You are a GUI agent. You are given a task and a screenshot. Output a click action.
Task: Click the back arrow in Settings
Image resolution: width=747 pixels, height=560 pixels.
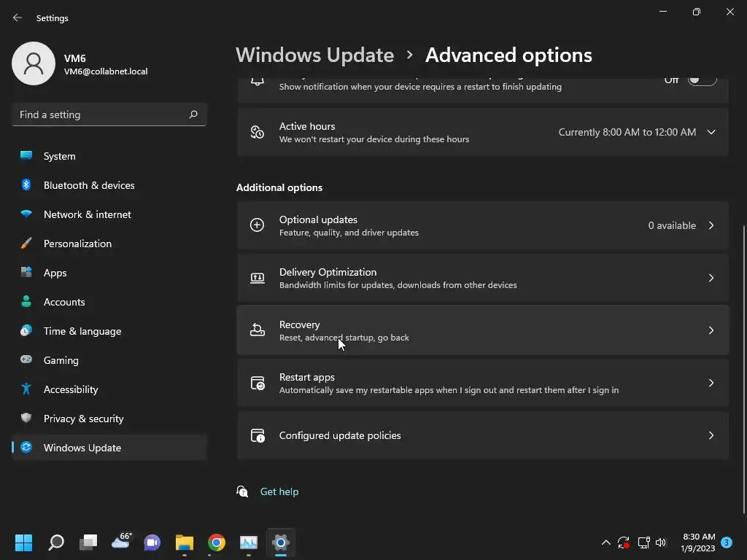(18, 17)
